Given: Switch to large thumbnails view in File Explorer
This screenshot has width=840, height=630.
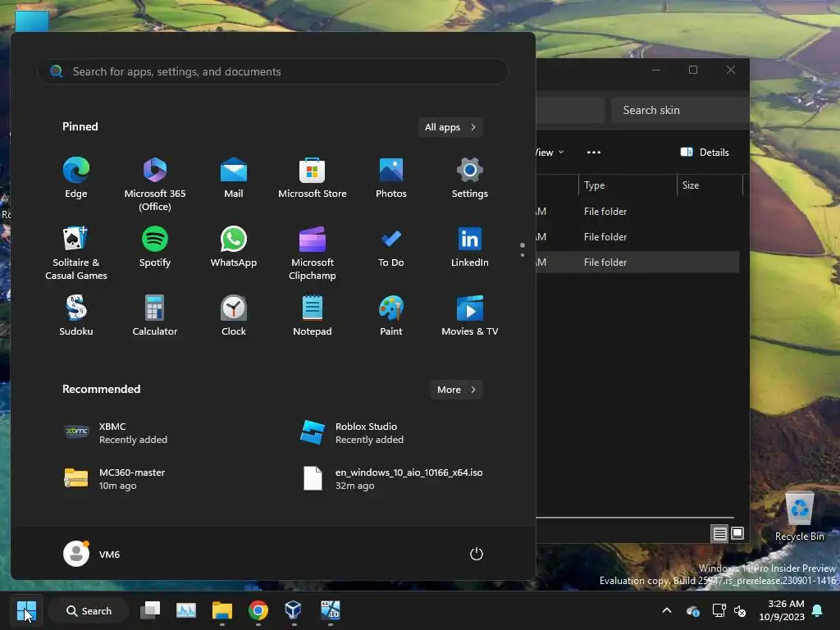Looking at the screenshot, I should (737, 533).
